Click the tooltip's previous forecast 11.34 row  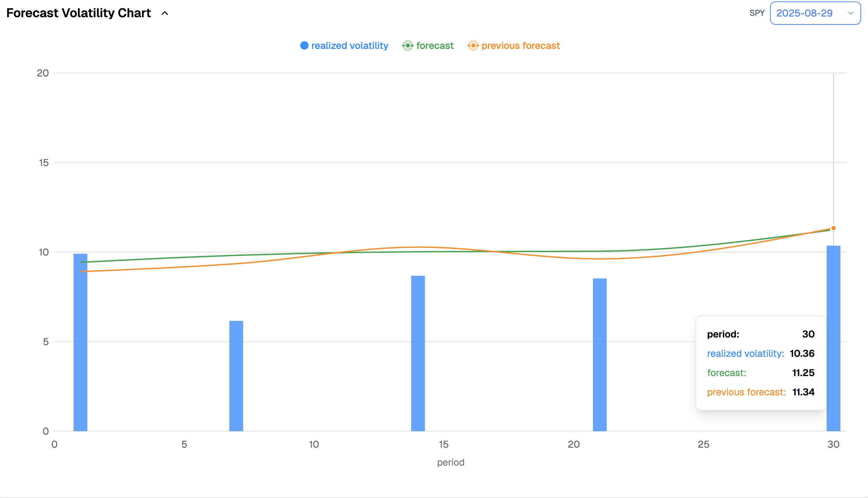tap(760, 392)
